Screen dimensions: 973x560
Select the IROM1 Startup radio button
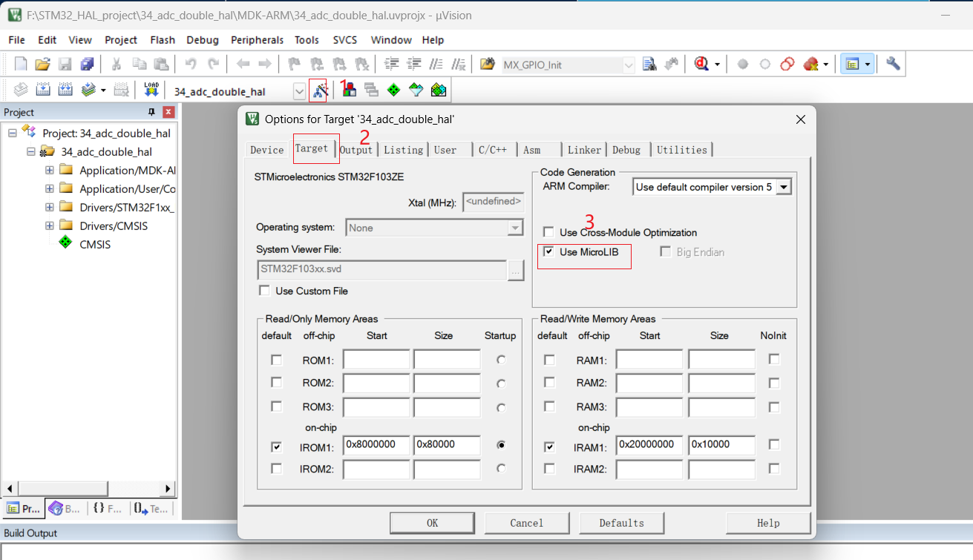click(x=502, y=446)
